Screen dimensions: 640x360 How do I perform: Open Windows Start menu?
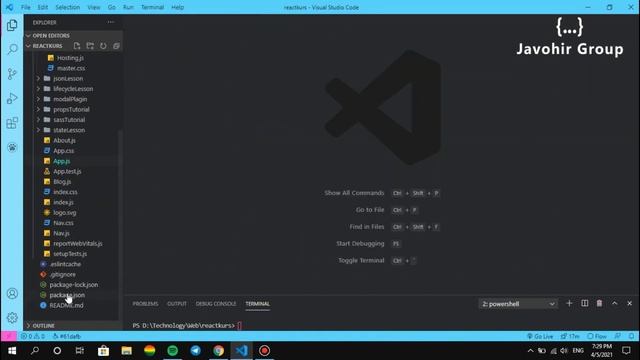(x=12, y=351)
